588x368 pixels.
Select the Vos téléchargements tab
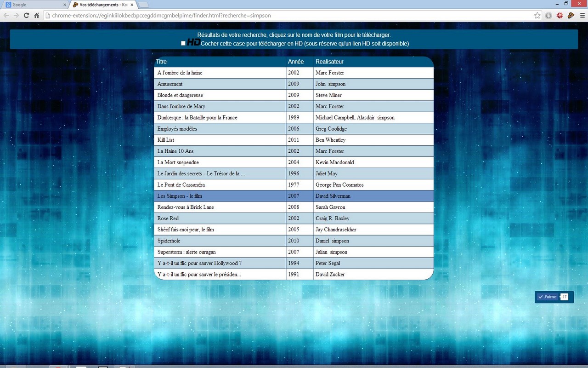(x=103, y=5)
